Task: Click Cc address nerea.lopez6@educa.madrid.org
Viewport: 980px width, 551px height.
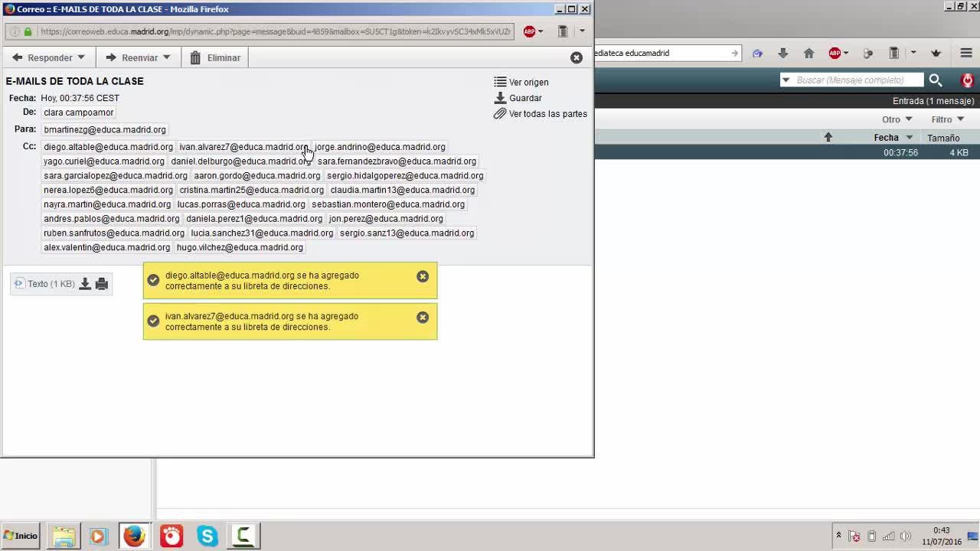Action: pyautogui.click(x=108, y=190)
